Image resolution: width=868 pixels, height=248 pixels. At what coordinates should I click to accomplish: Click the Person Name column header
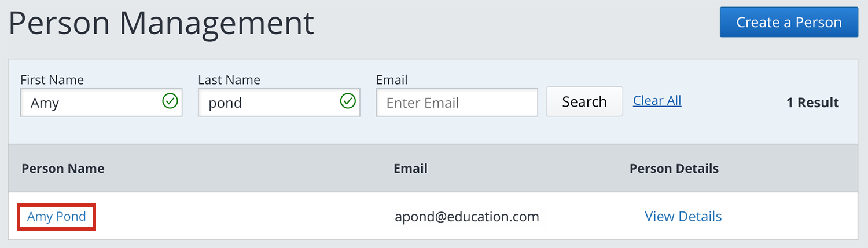click(63, 169)
